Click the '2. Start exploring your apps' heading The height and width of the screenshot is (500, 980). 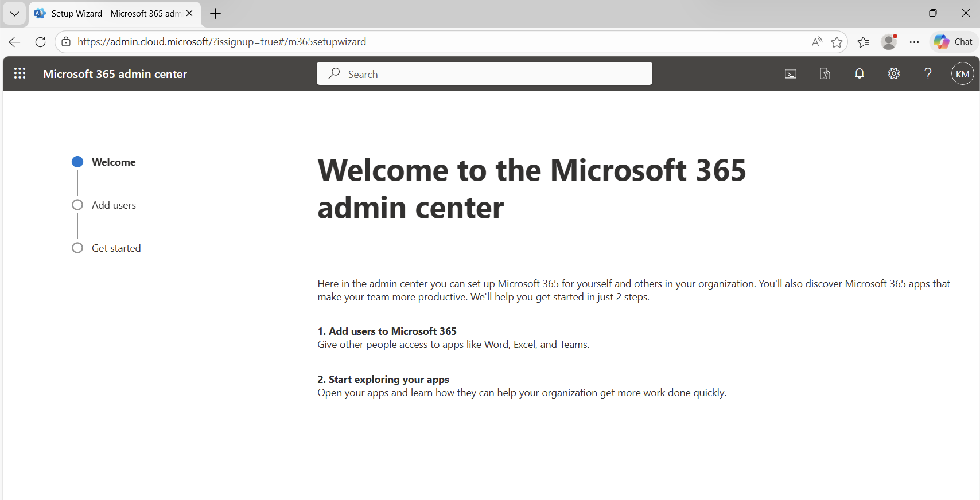click(383, 380)
